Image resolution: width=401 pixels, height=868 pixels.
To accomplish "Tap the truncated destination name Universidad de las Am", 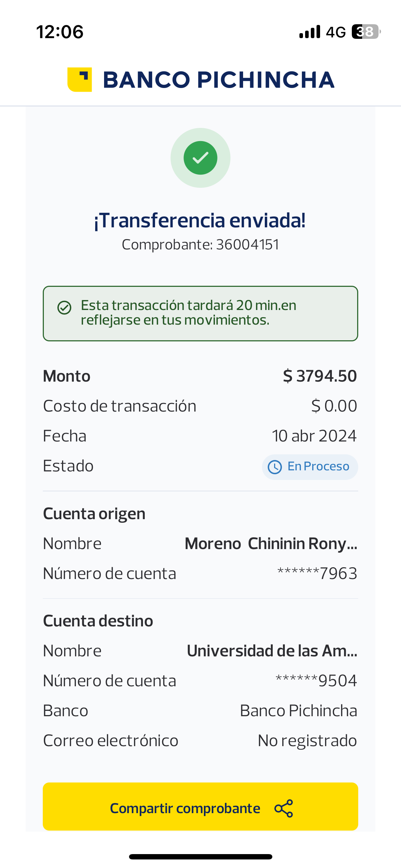I will [x=272, y=651].
